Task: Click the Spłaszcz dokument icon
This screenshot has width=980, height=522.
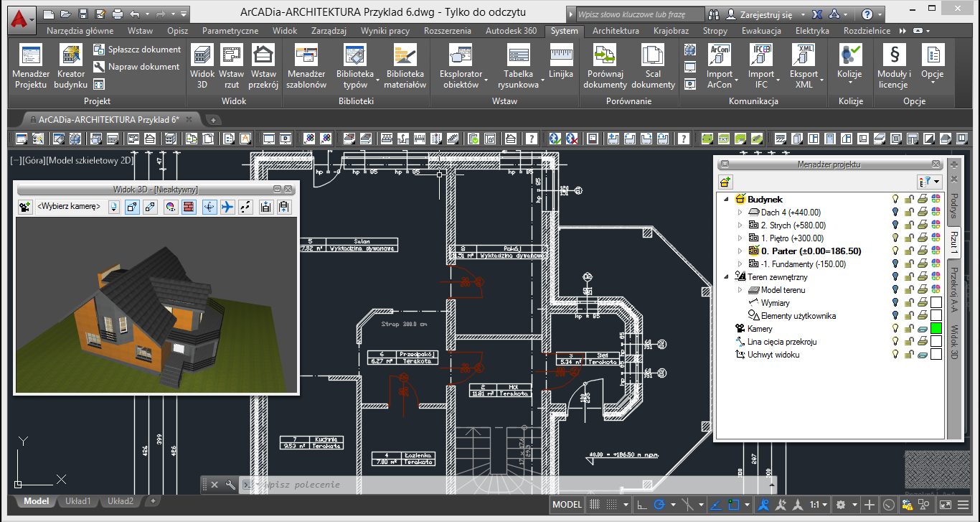Action: tap(100, 50)
